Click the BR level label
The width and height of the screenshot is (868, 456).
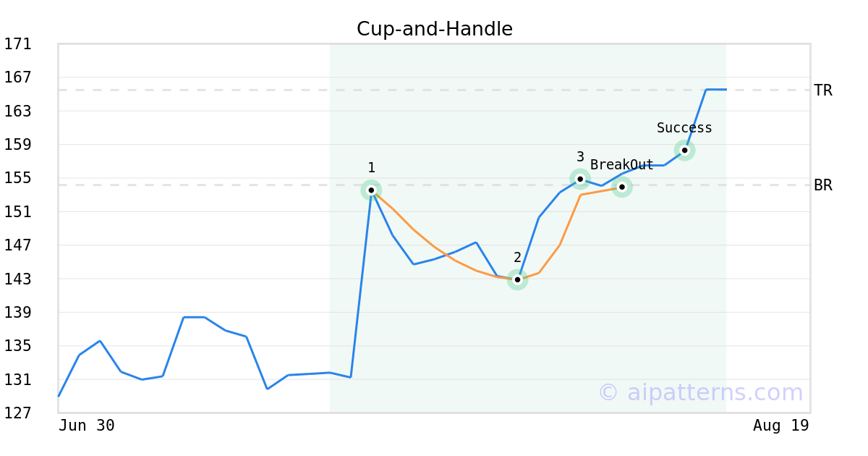pyautogui.click(x=823, y=185)
